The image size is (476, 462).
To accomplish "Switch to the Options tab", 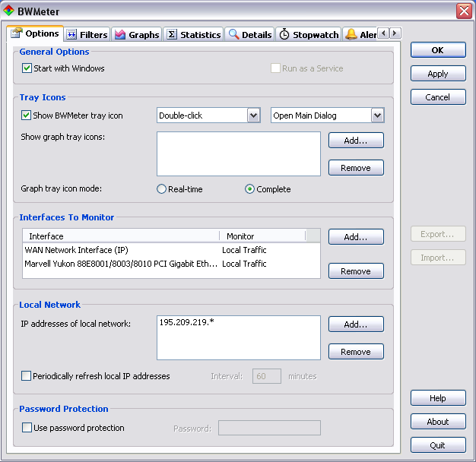I will tap(35, 34).
